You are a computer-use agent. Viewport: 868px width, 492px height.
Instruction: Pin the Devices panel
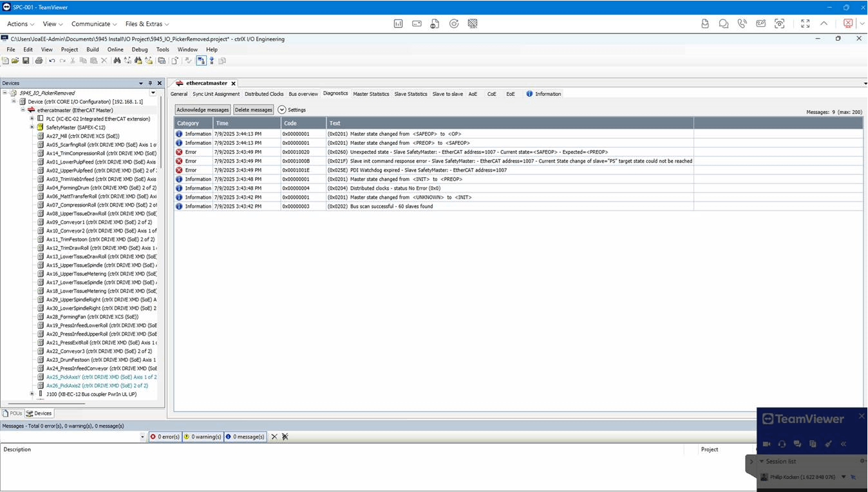pyautogui.click(x=150, y=83)
